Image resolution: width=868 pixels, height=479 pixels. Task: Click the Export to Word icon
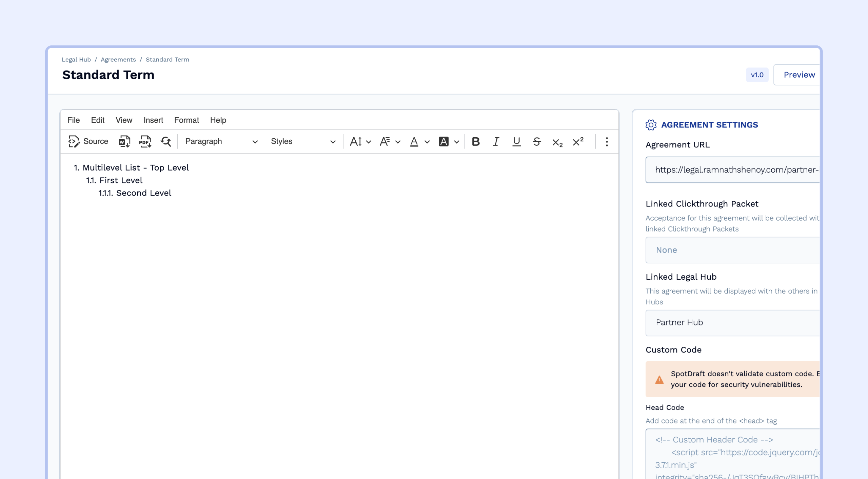[x=124, y=141]
